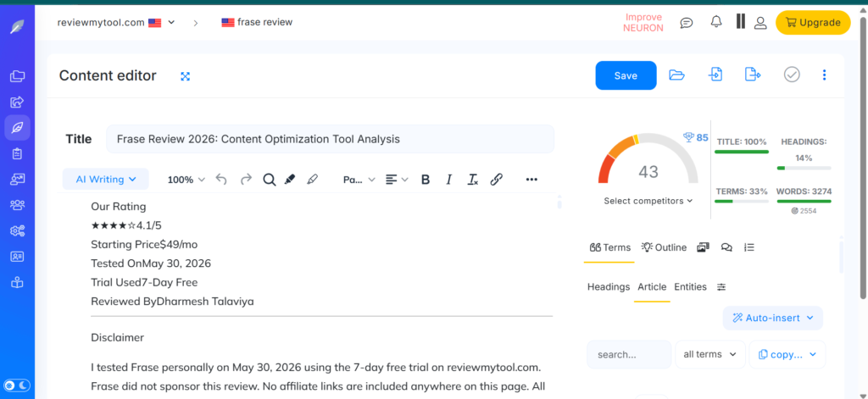The height and width of the screenshot is (399, 868).
Task: Open the numbered list tab icon
Action: 749,248
